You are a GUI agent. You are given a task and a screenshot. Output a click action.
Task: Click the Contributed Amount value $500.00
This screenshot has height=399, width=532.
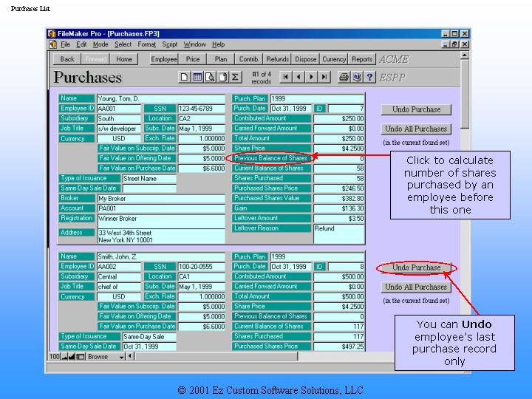339,276
